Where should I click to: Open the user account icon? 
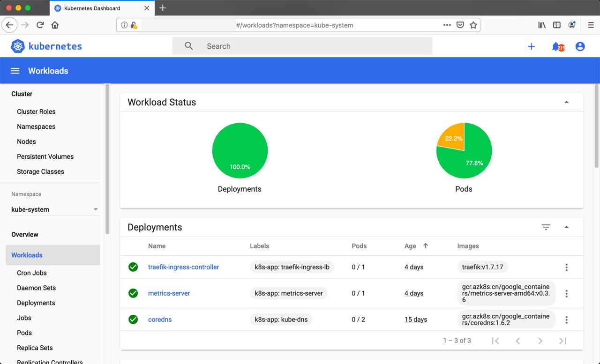580,46
